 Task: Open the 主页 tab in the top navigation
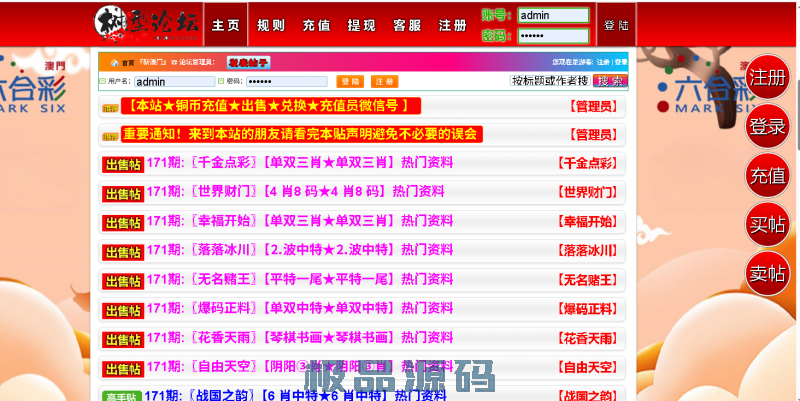226,25
